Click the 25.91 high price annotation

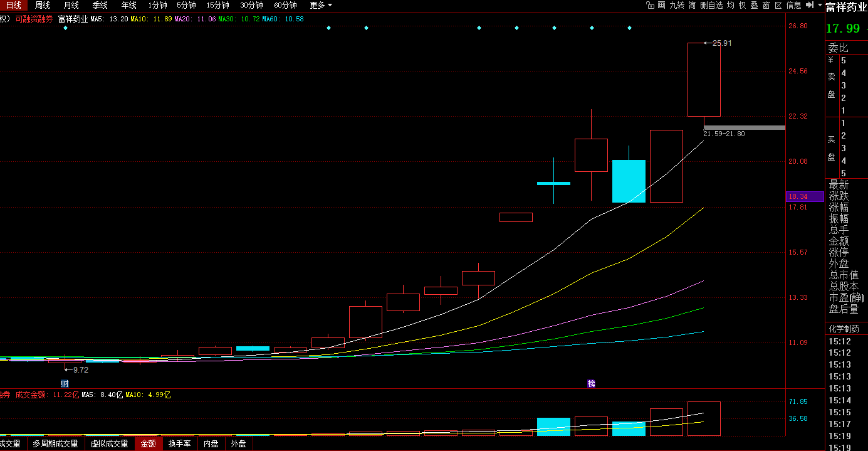(x=722, y=43)
